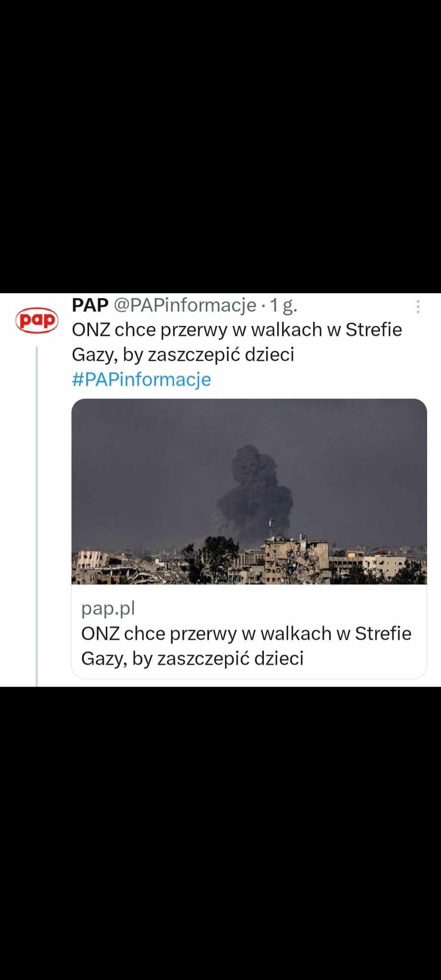Open the PAP profile avatar logo
The width and height of the screenshot is (441, 980).
[37, 320]
